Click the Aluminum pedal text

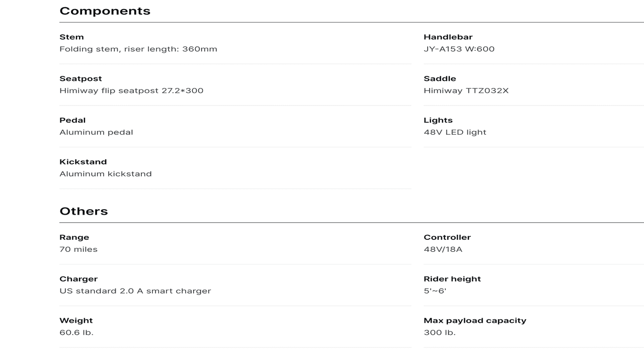click(x=96, y=133)
